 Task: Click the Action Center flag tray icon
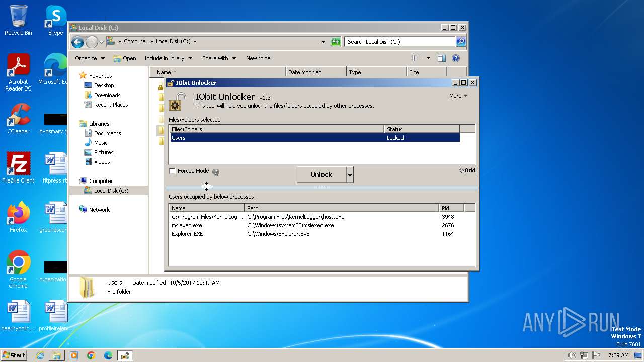[596, 355]
